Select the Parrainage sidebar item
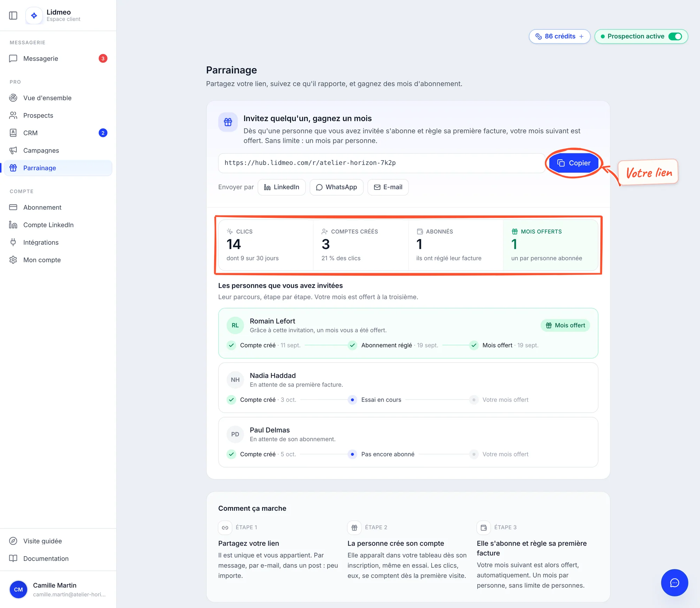The height and width of the screenshot is (608, 700). [x=58, y=168]
